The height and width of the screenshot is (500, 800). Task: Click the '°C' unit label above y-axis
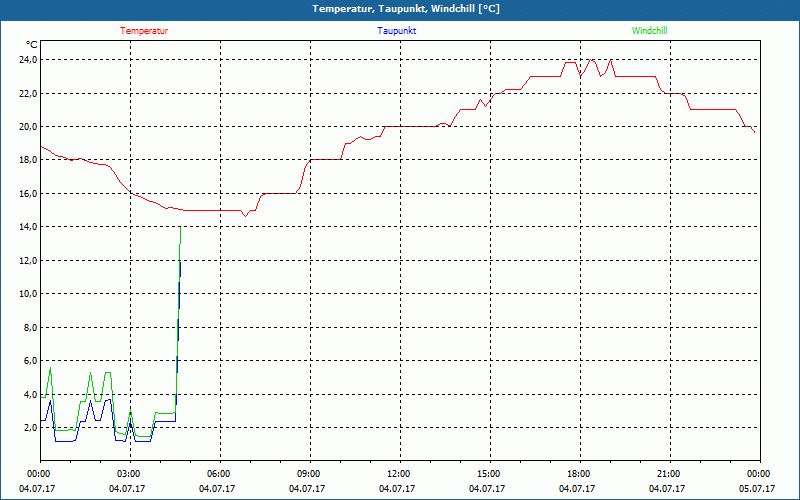32,45
